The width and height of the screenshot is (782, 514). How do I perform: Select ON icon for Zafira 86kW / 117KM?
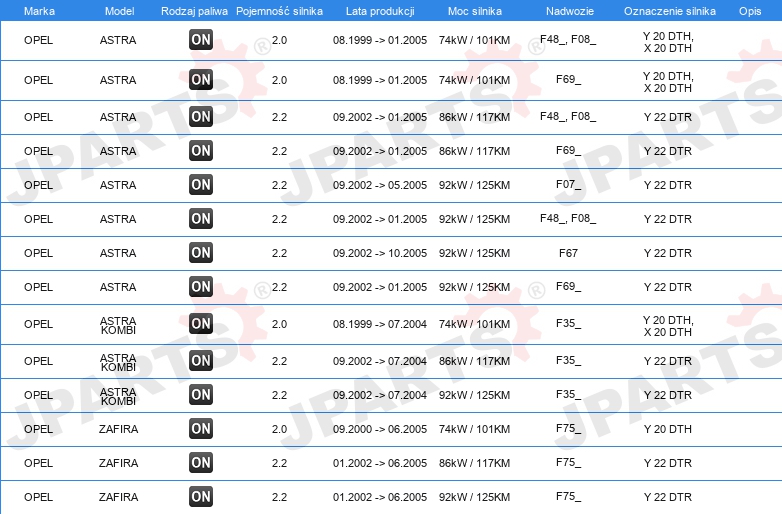(201, 463)
